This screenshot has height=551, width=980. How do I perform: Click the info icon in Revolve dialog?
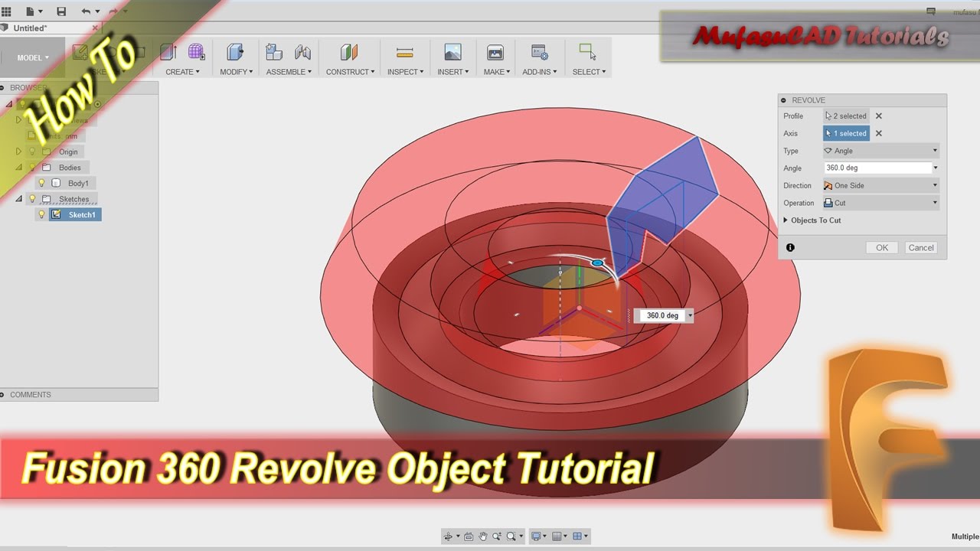[x=790, y=248]
